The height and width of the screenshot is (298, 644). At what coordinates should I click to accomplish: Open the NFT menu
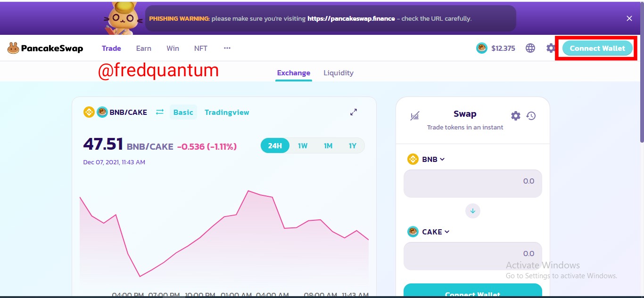tap(201, 48)
